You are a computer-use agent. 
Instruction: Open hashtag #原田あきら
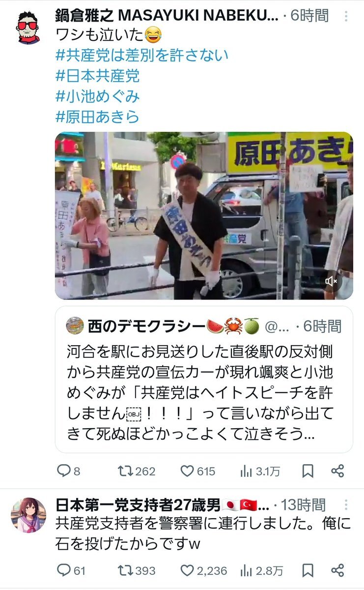coord(97,117)
